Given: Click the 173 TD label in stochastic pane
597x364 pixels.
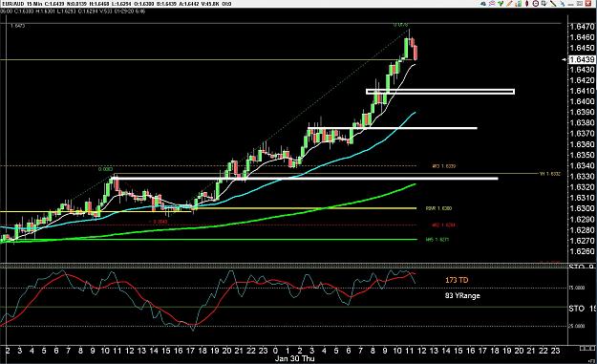Looking at the screenshot, I should coord(457,280).
